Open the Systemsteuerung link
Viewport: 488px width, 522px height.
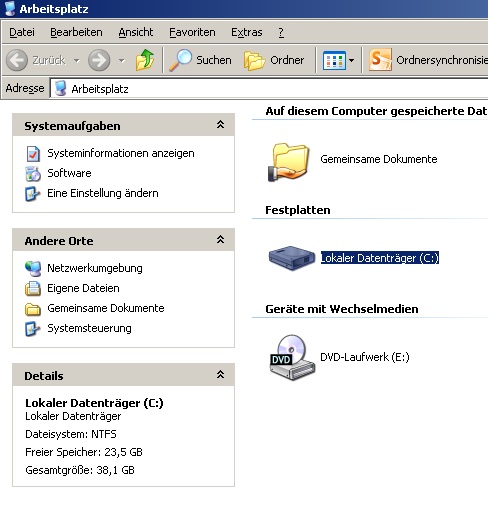click(x=89, y=328)
